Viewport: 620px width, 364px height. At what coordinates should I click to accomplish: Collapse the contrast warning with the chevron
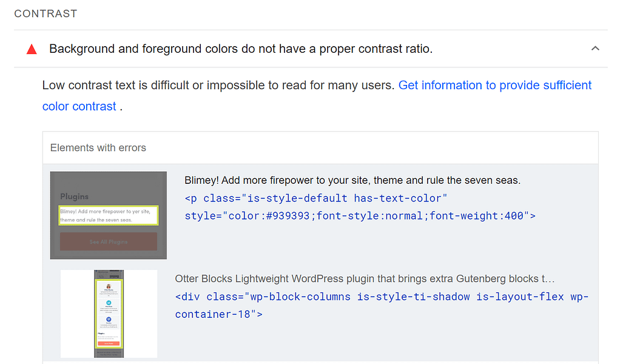(x=595, y=48)
